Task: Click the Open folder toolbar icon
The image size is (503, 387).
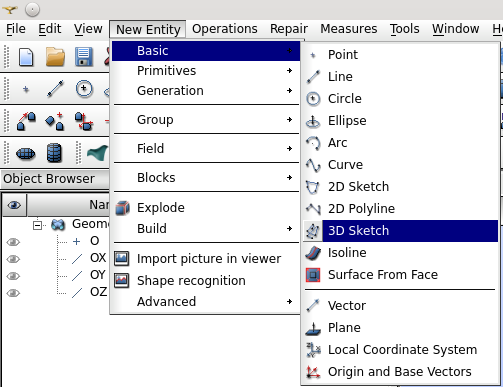Action: point(55,57)
